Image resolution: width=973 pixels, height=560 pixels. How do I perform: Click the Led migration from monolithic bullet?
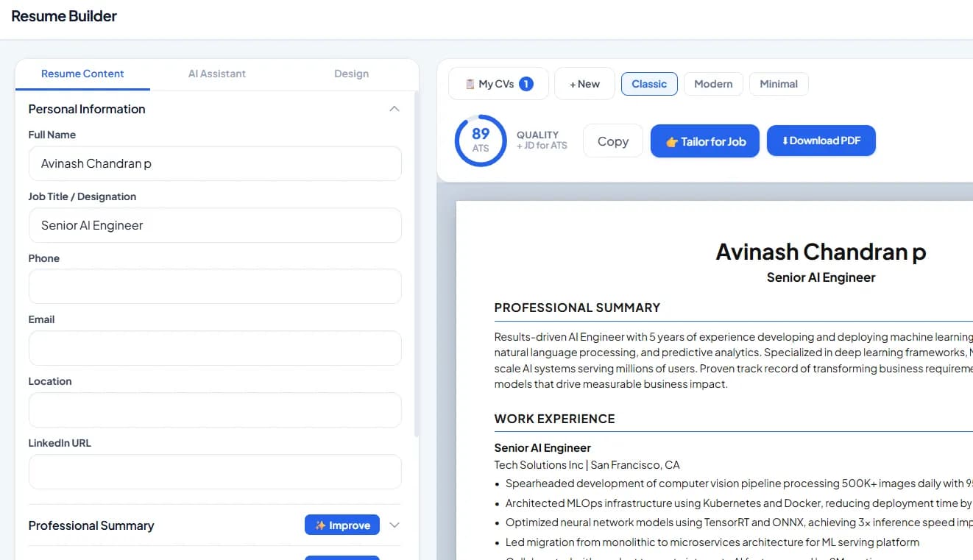click(712, 542)
